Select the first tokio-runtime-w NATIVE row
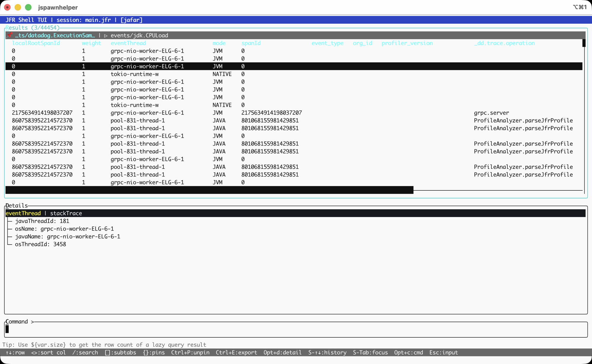This screenshot has width=592, height=364. (x=134, y=74)
